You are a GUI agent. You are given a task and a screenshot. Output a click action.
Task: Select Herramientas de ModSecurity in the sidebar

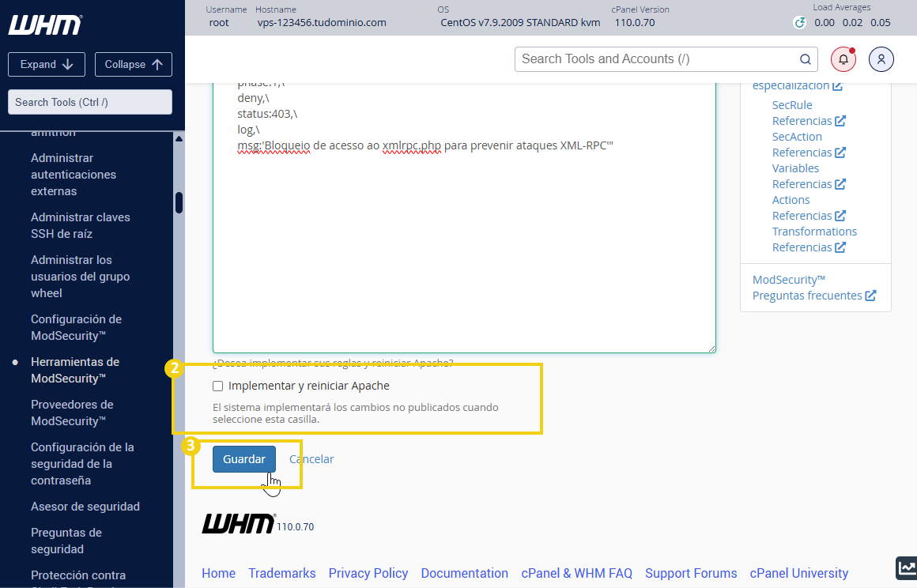point(75,371)
